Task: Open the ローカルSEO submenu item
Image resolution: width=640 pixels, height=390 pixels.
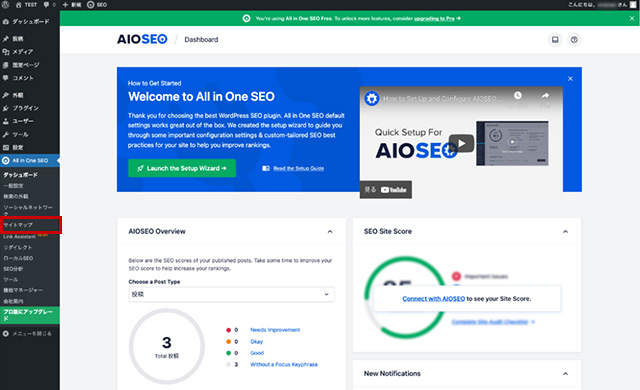Action: coord(18,258)
